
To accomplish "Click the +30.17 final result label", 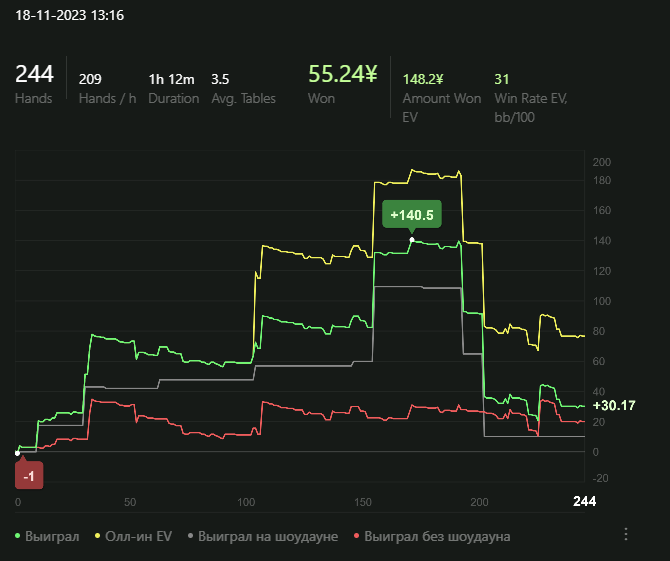I will [x=614, y=405].
